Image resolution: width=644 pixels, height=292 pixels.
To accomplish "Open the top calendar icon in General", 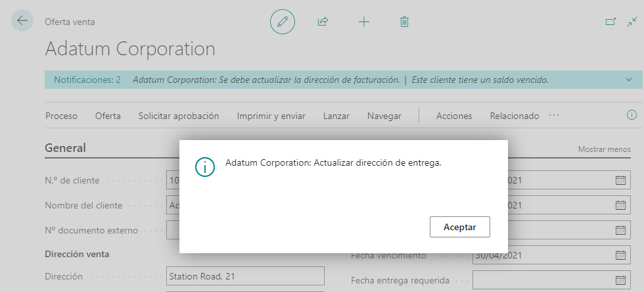I will click(620, 180).
